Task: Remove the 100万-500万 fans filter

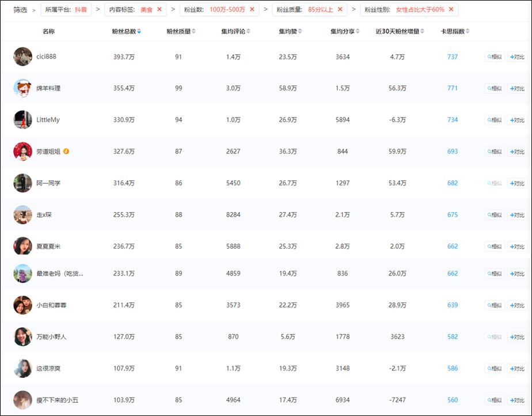Action: [x=252, y=10]
